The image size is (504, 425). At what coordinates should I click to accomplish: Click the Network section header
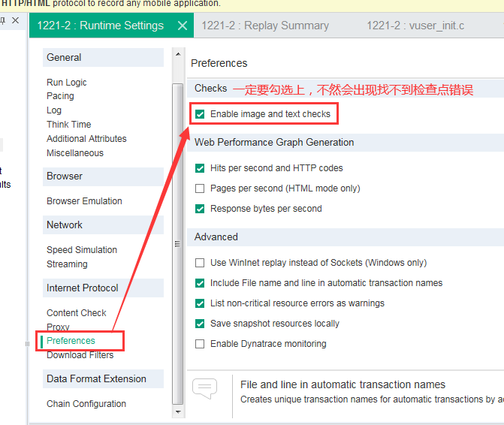(x=103, y=225)
